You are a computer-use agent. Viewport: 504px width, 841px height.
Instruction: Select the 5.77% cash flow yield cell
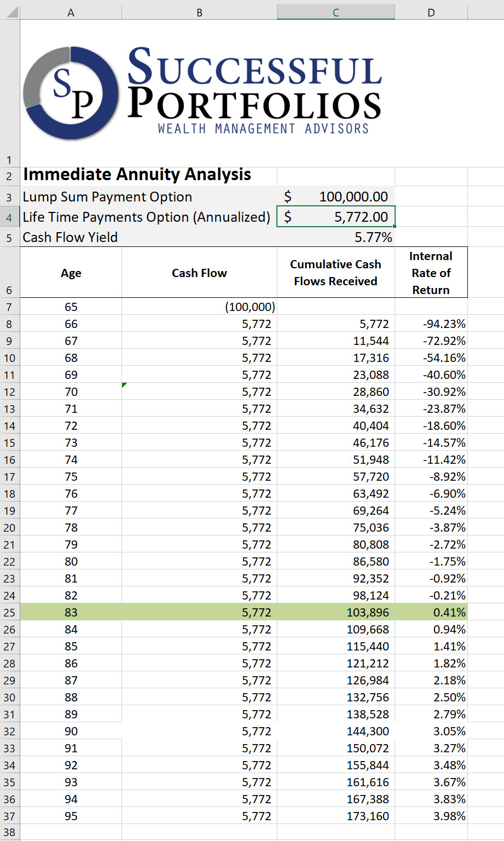[336, 237]
